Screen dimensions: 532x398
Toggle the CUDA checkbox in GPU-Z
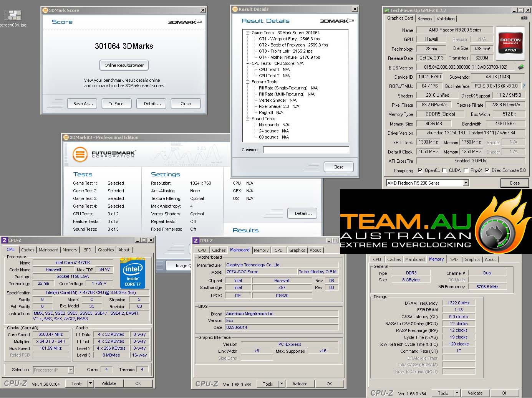(444, 170)
